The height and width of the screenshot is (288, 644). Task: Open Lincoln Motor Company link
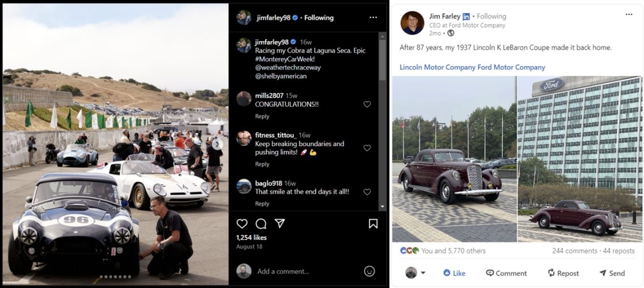pyautogui.click(x=437, y=67)
